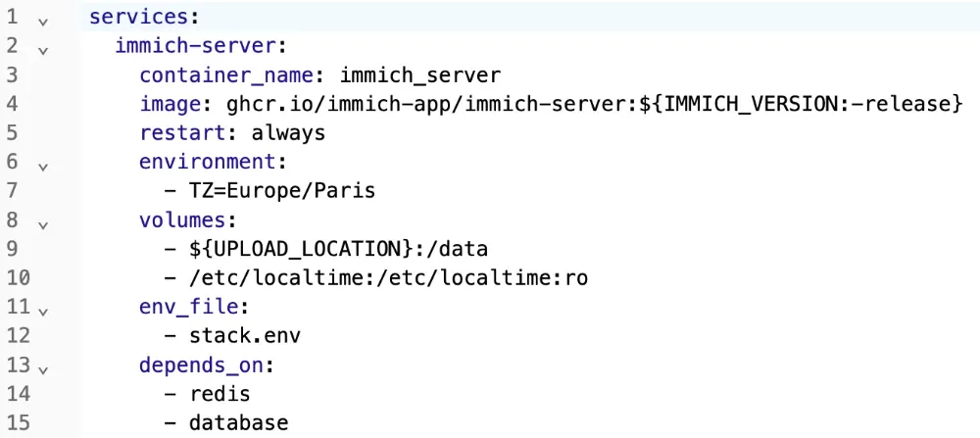
Task: Fold the volumes section on line 8
Action: [x=42, y=224]
